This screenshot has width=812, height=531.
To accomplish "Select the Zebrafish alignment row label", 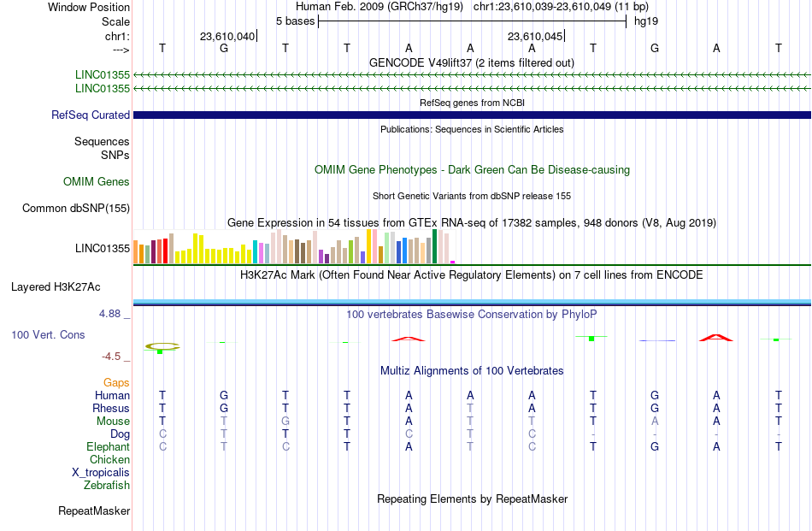I will click(x=107, y=486).
